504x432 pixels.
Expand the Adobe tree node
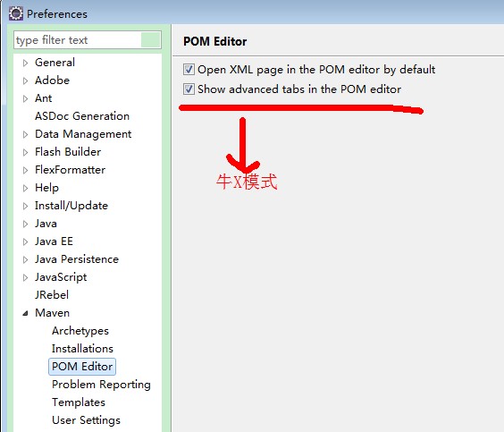[x=25, y=80]
